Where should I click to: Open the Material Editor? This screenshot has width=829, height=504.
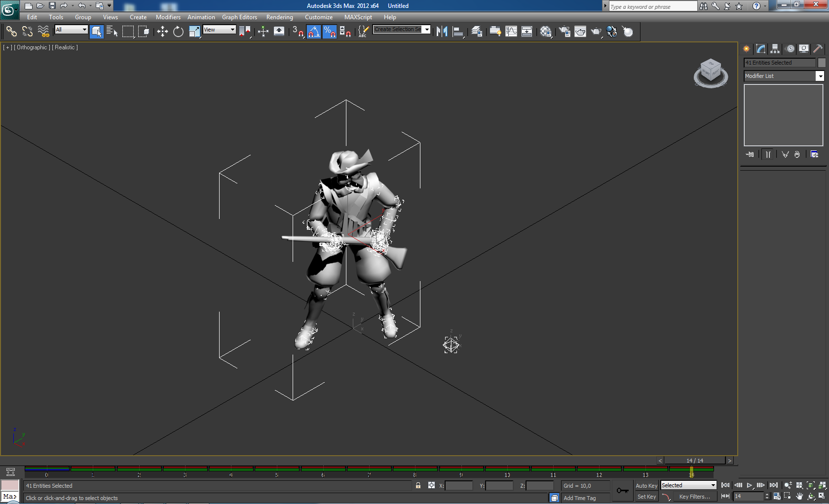[x=546, y=32]
